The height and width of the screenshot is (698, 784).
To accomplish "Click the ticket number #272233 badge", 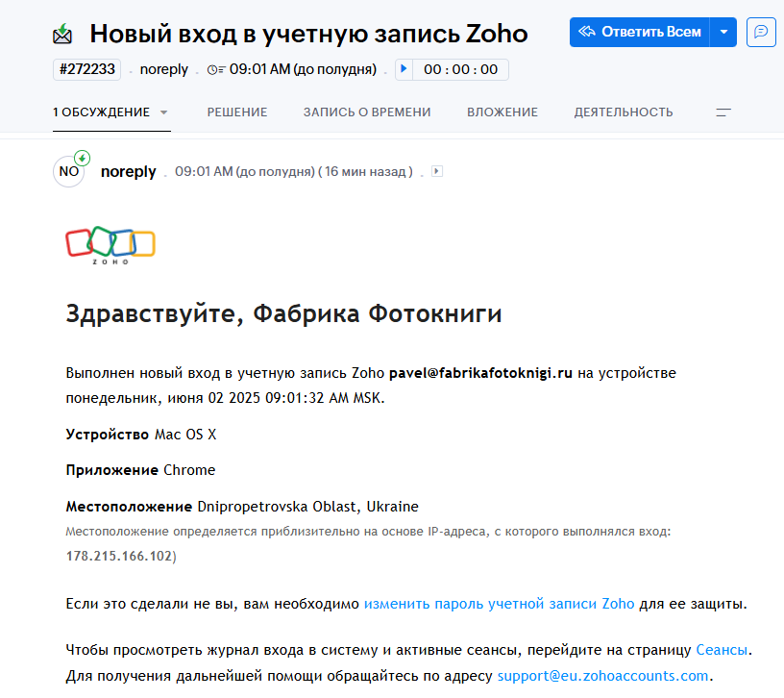I will [87, 69].
